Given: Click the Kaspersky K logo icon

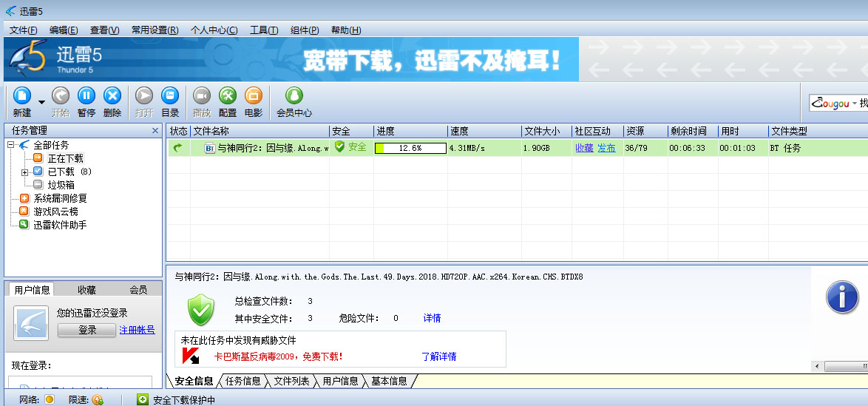Looking at the screenshot, I should pos(191,356).
